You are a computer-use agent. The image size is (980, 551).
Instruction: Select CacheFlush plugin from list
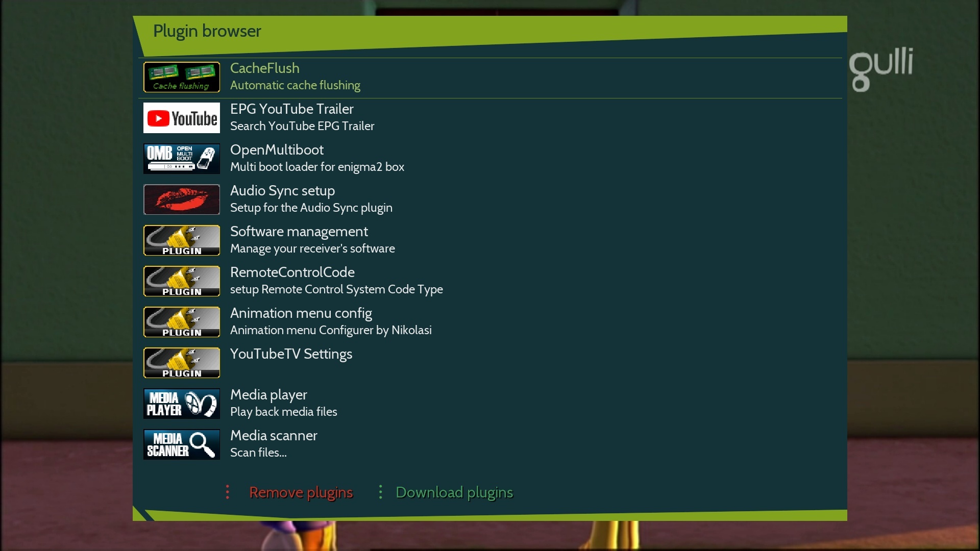(x=490, y=76)
